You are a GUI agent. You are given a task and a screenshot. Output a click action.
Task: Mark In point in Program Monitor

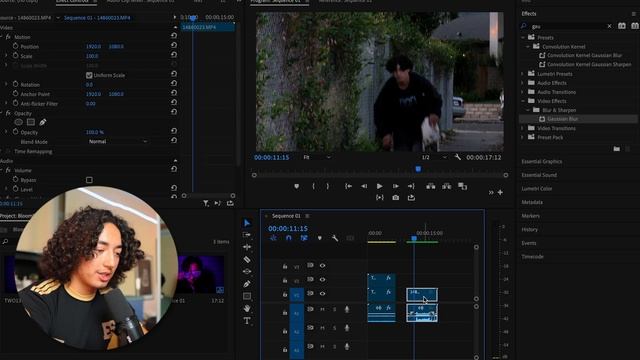[313, 186]
